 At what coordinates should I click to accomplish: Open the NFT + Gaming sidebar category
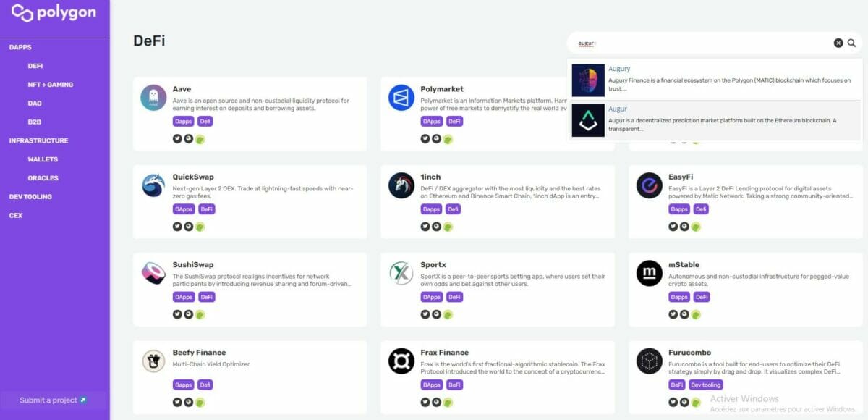point(51,85)
